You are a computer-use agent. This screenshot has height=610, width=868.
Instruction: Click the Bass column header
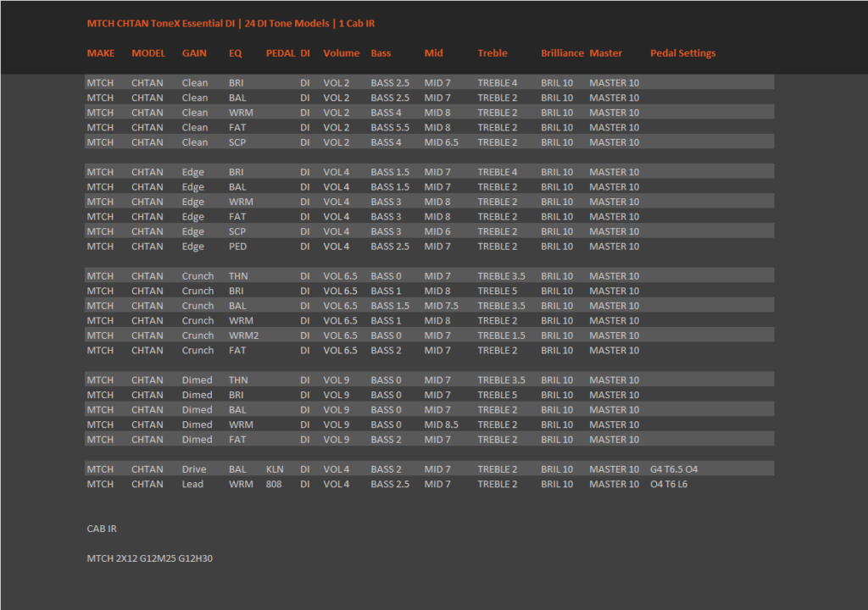[x=381, y=53]
